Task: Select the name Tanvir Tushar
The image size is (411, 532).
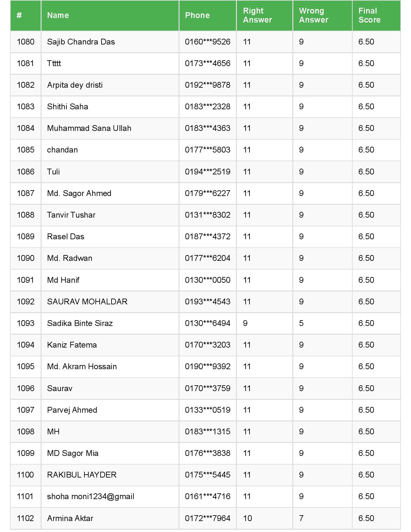Action: tap(71, 215)
